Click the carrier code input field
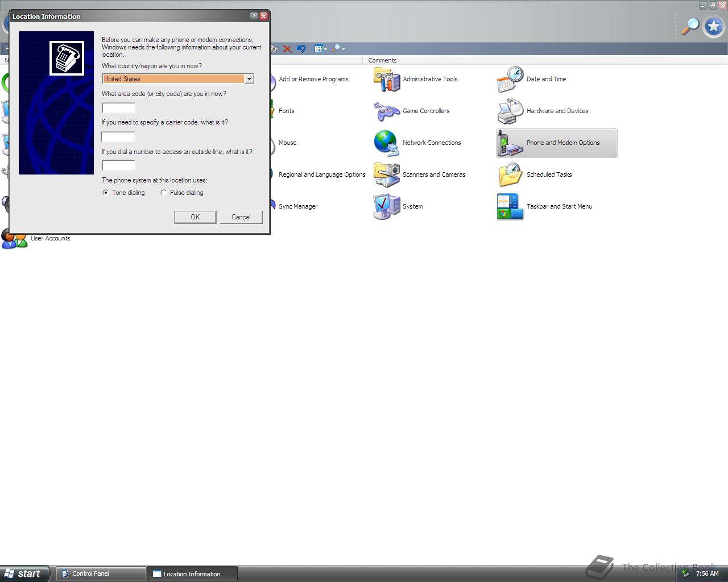 (118, 136)
